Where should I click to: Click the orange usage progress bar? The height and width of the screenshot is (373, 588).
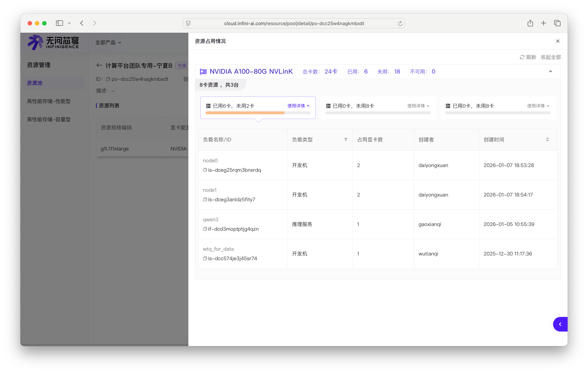[x=245, y=113]
